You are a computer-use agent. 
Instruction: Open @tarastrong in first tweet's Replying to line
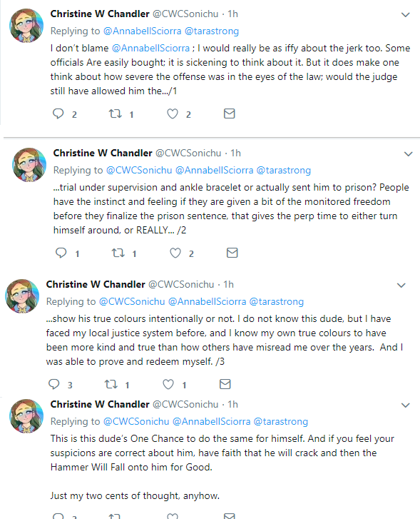(x=212, y=31)
